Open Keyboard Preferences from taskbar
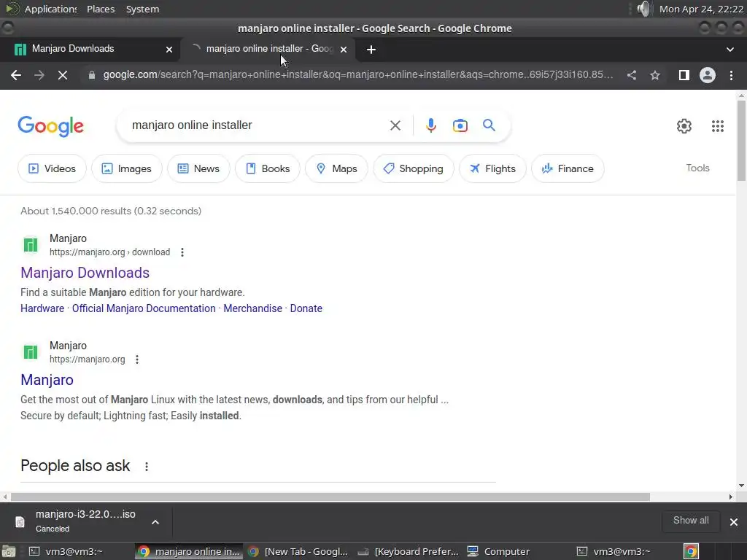 tap(408, 551)
